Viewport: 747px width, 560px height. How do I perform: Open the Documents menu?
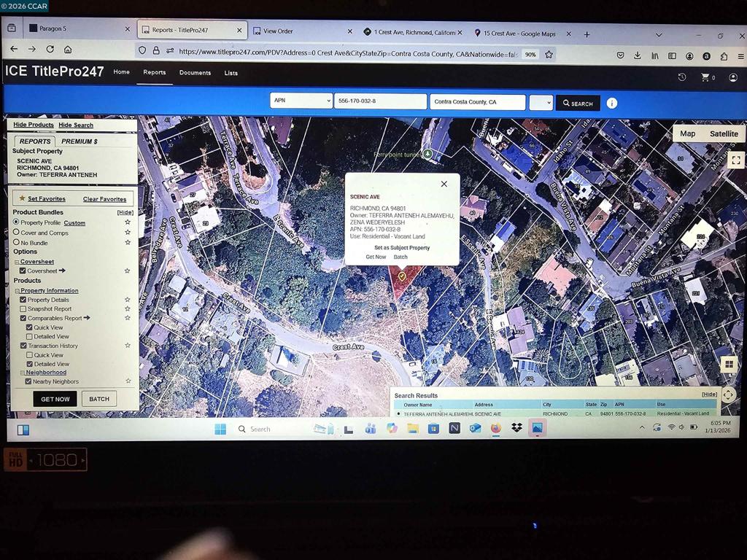(x=195, y=73)
